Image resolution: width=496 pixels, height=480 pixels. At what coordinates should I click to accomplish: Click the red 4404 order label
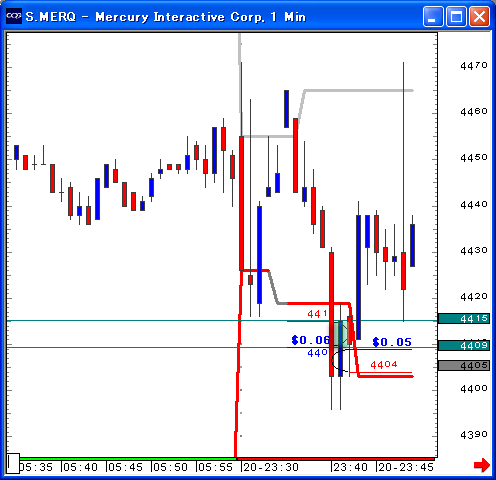pyautogui.click(x=384, y=364)
